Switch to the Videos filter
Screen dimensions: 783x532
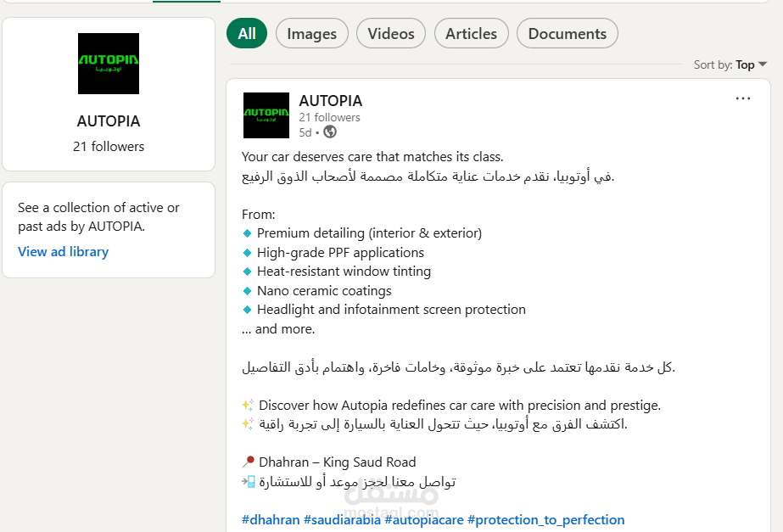(x=391, y=33)
